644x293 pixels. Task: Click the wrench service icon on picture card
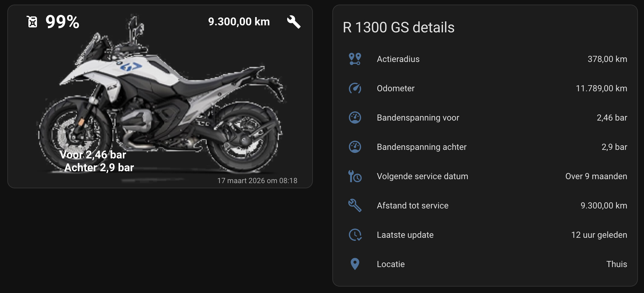click(294, 22)
